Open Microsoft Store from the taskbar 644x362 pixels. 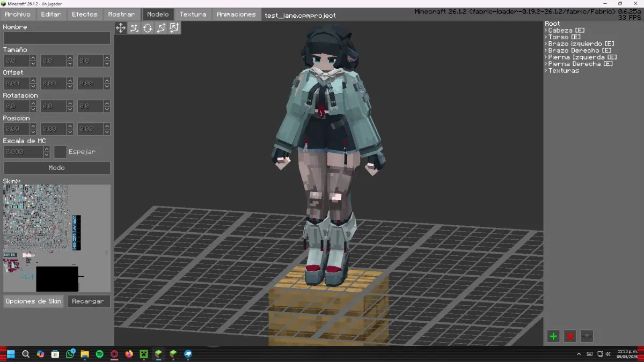(x=55, y=354)
